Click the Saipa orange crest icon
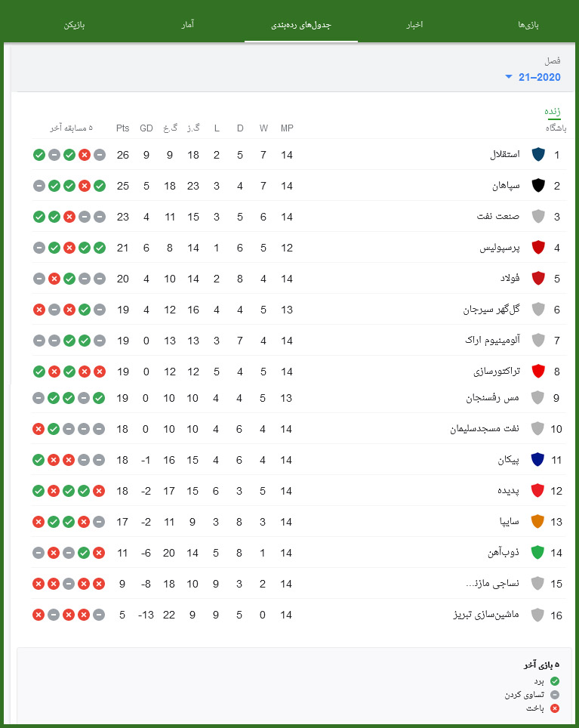Screen dimensions: 579x728 (537, 521)
